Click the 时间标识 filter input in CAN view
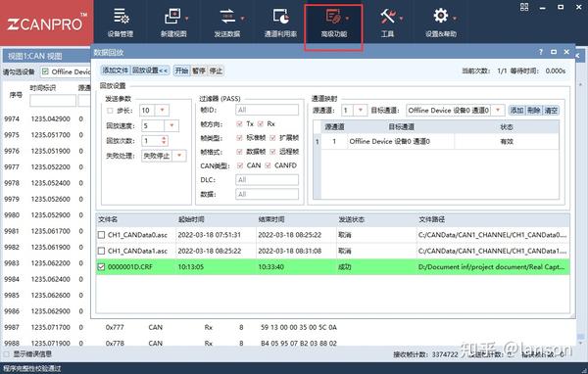Viewport: 588px width, 374px height. pyautogui.click(x=53, y=101)
